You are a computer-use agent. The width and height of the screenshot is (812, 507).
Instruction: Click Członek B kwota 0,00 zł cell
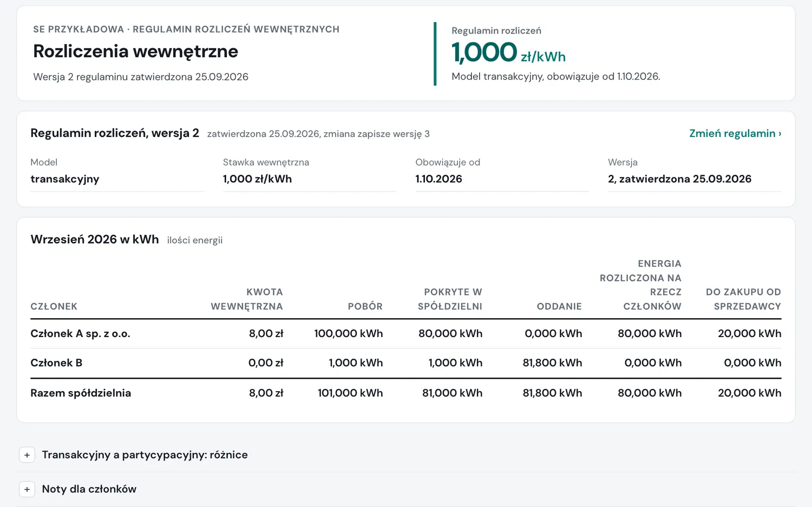pyautogui.click(x=266, y=363)
